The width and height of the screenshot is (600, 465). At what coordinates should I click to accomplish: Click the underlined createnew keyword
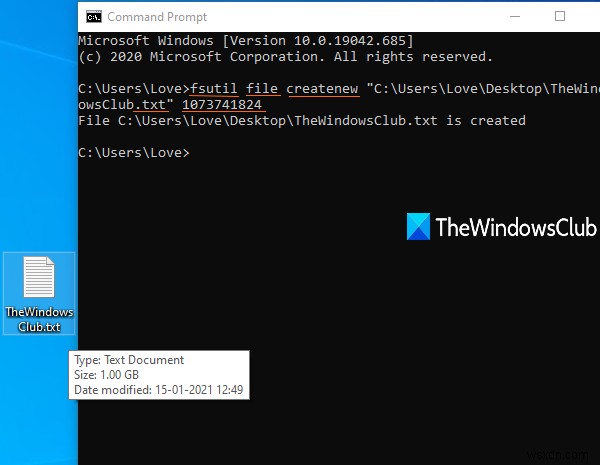pos(322,89)
